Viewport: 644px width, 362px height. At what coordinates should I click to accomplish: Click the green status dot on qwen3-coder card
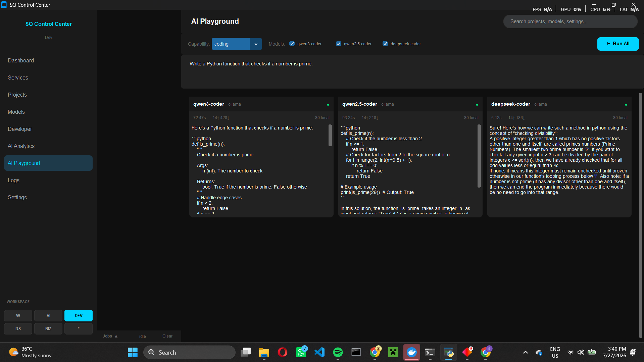coord(328,105)
